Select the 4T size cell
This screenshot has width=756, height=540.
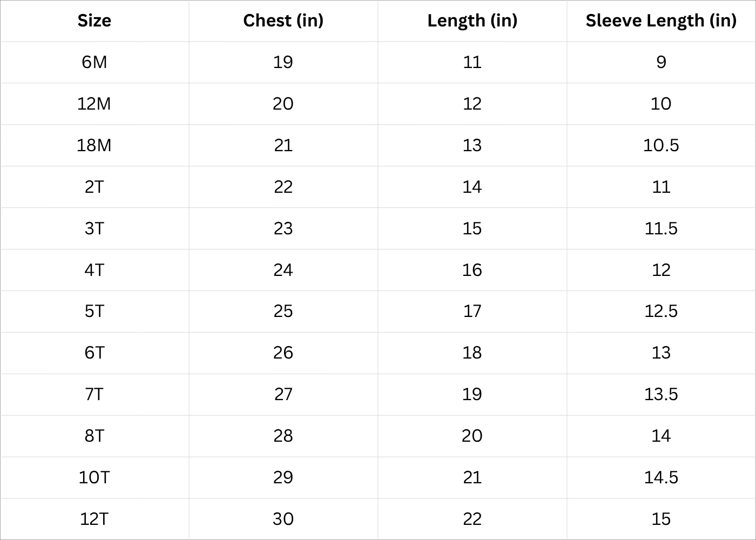click(94, 270)
